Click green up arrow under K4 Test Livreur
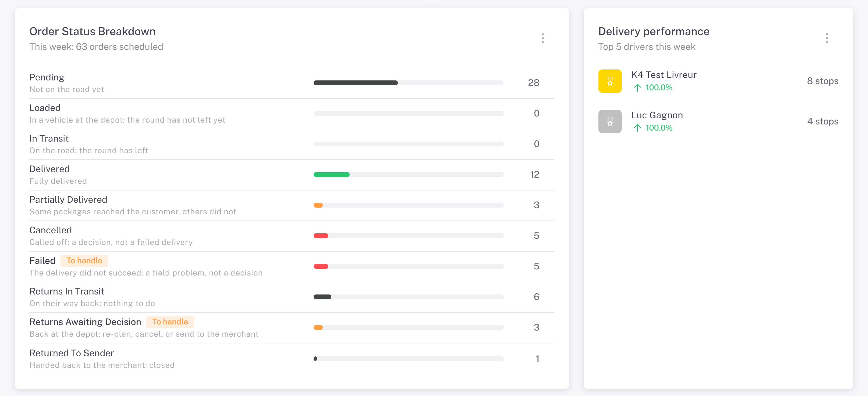Image resolution: width=868 pixels, height=396 pixels. pos(637,88)
